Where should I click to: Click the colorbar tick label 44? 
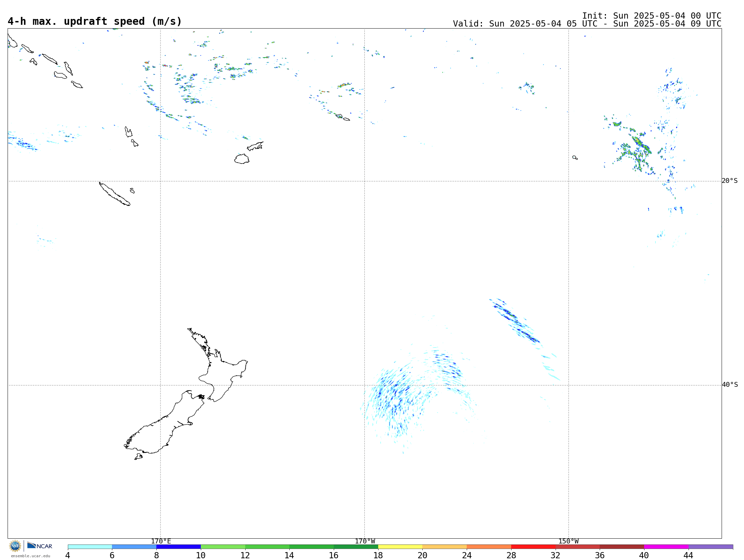pos(688,555)
